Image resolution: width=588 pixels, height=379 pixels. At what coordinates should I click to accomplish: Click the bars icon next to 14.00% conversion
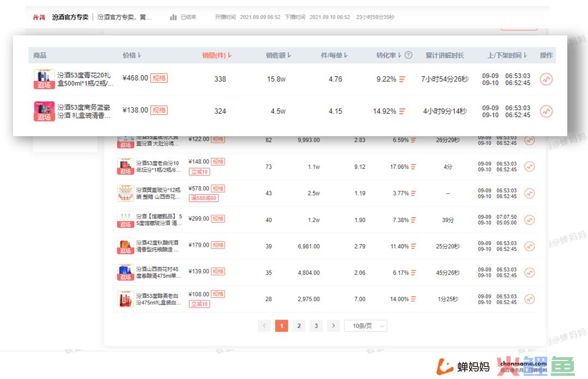point(413,299)
